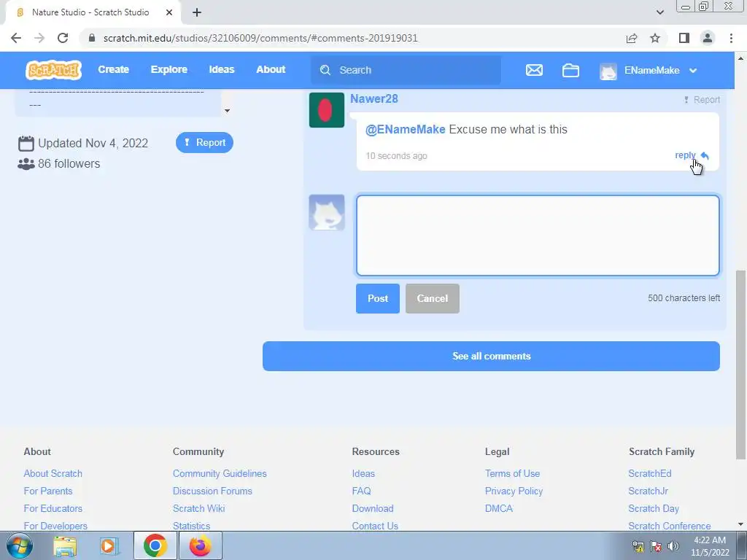Click the network tray icon
This screenshot has height=560, width=747.
tap(638, 546)
